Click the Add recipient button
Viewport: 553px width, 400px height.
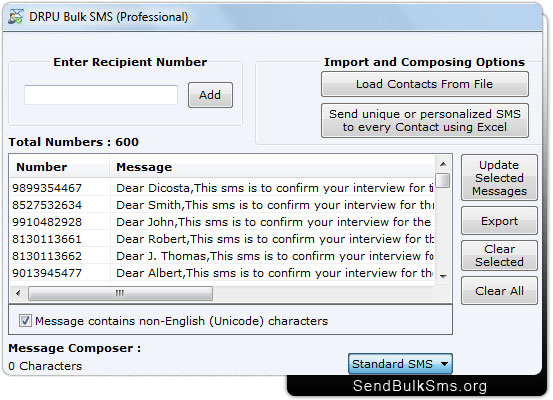point(210,95)
